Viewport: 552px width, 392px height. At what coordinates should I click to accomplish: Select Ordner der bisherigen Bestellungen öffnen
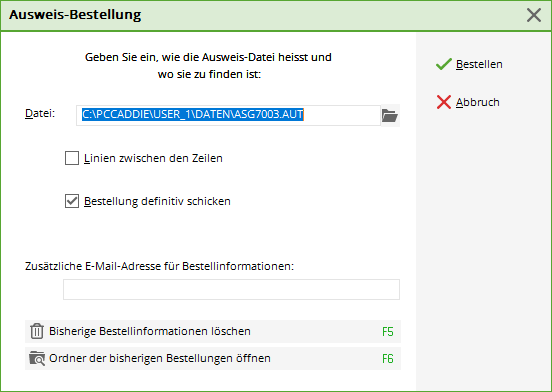point(213,359)
